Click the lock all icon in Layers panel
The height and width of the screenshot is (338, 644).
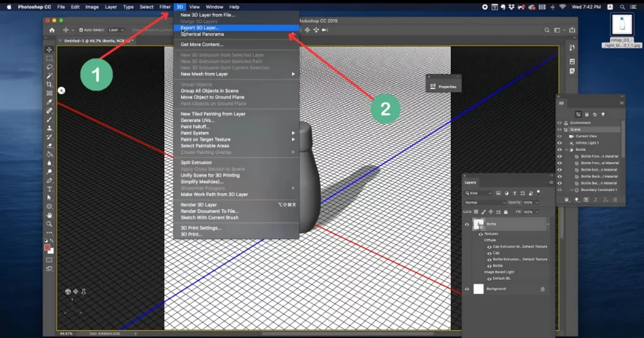(506, 212)
